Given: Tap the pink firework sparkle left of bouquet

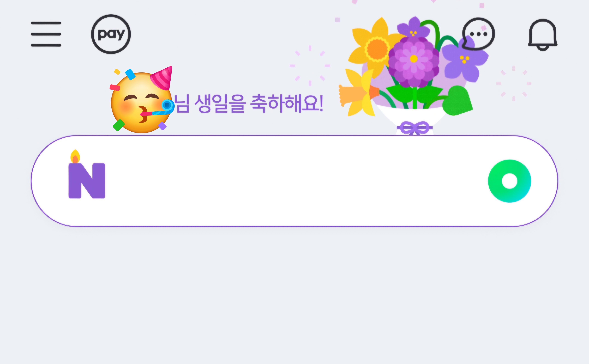Looking at the screenshot, I should click(310, 66).
